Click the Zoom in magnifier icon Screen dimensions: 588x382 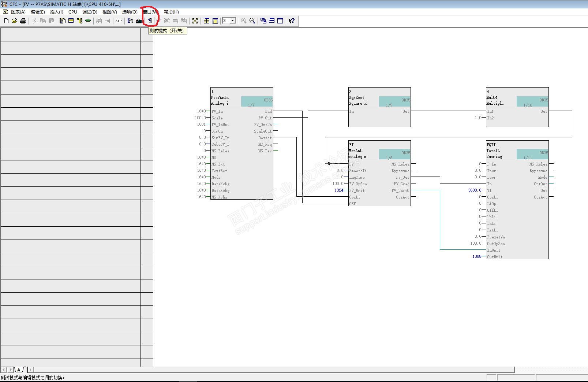244,21
